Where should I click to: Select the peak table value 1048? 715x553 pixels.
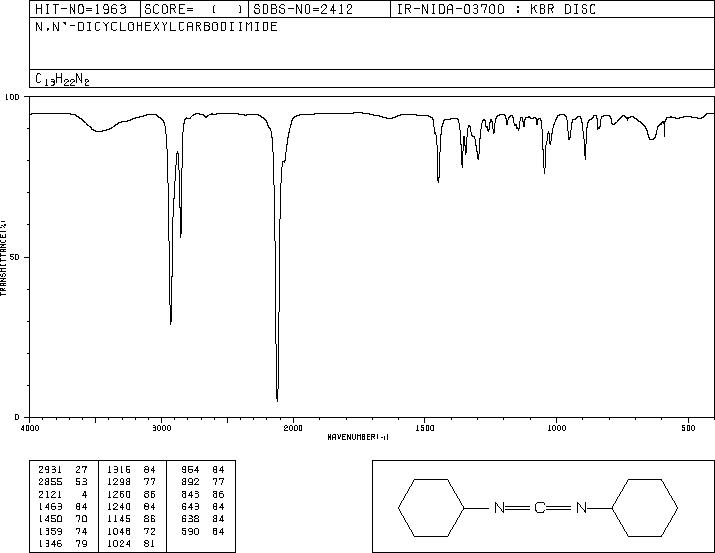[119, 532]
